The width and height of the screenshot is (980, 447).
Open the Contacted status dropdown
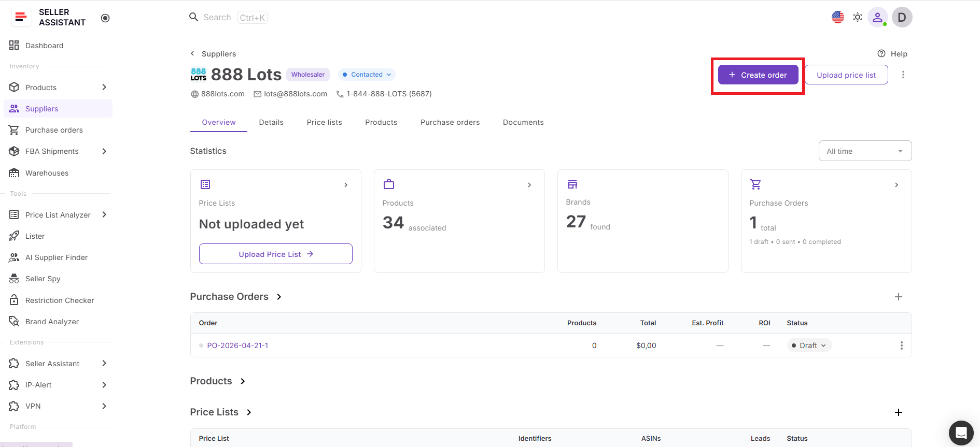tap(367, 75)
